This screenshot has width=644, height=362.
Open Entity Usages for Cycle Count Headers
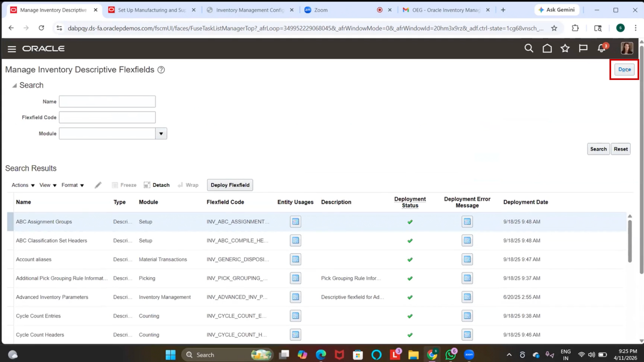click(x=296, y=335)
